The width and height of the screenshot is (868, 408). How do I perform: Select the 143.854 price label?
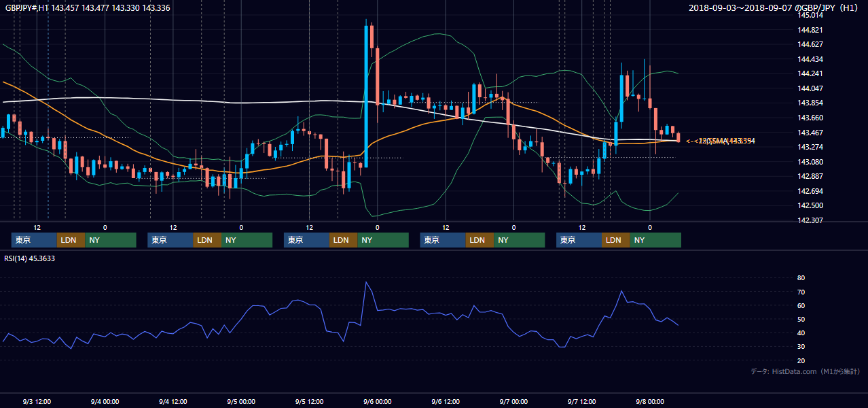[810, 103]
